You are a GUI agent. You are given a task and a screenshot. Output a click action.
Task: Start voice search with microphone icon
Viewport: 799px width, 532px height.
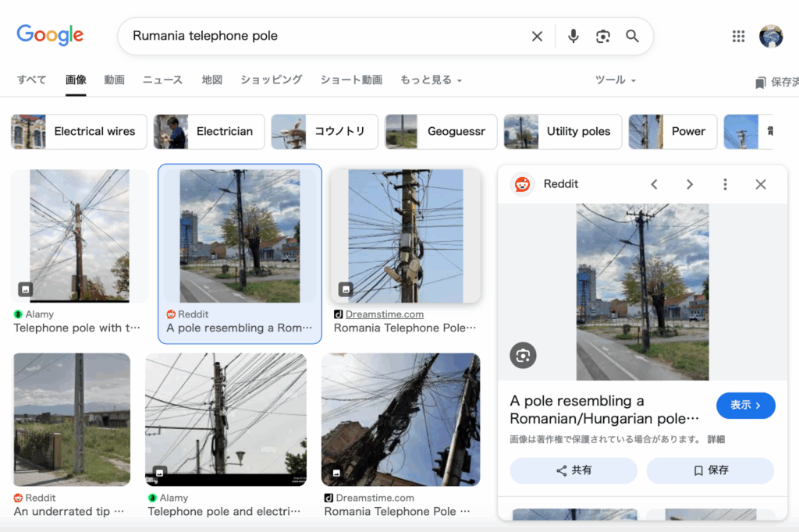574,36
